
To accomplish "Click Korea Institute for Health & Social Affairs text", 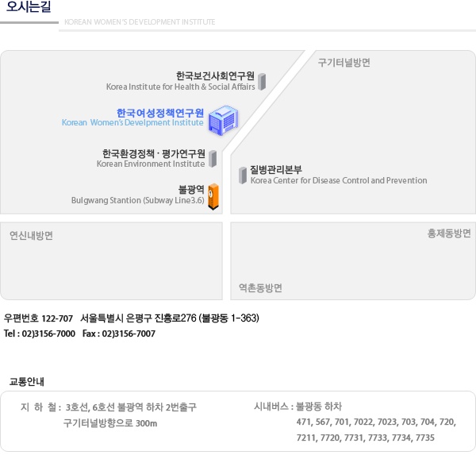I will tap(180, 87).
